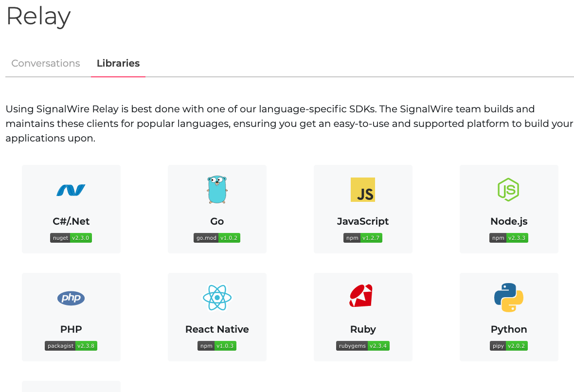This screenshot has width=574, height=392.
Task: Click the PHP logo icon
Action: click(x=71, y=298)
